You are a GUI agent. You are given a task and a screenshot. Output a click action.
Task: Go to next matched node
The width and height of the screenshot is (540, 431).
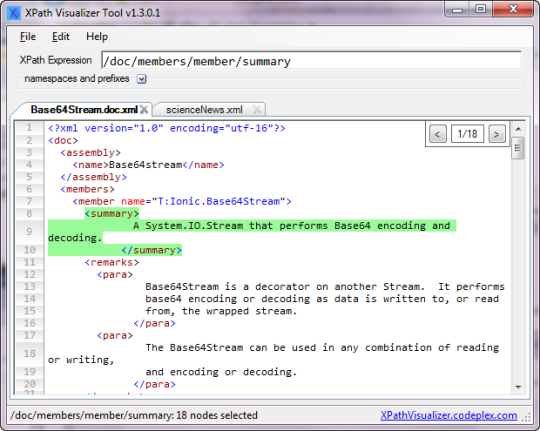(x=497, y=134)
